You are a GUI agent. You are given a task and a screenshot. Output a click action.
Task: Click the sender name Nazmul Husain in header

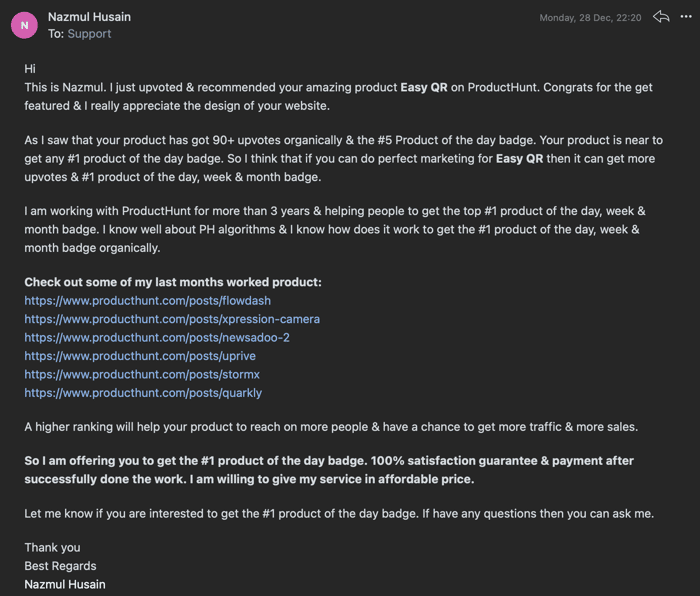[89, 17]
